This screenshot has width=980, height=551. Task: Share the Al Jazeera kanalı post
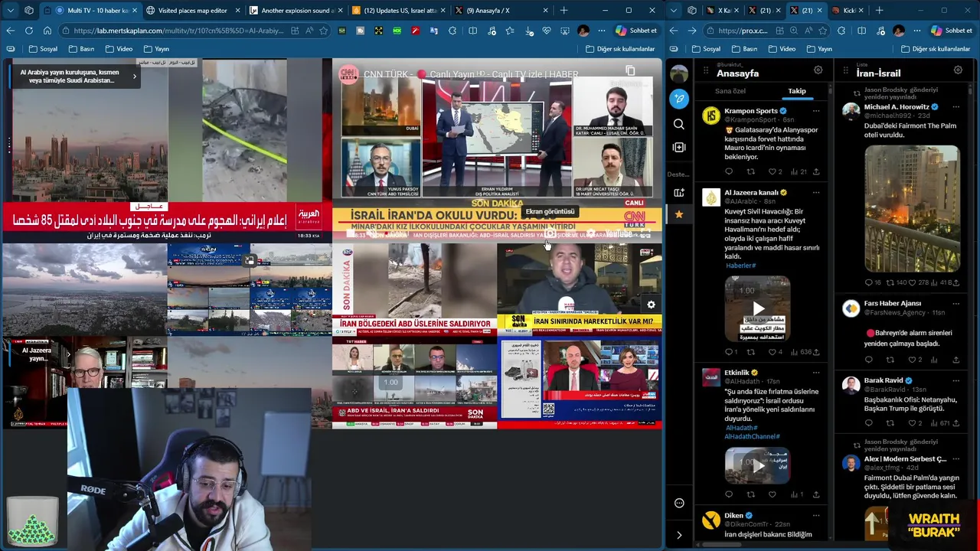pyautogui.click(x=816, y=352)
